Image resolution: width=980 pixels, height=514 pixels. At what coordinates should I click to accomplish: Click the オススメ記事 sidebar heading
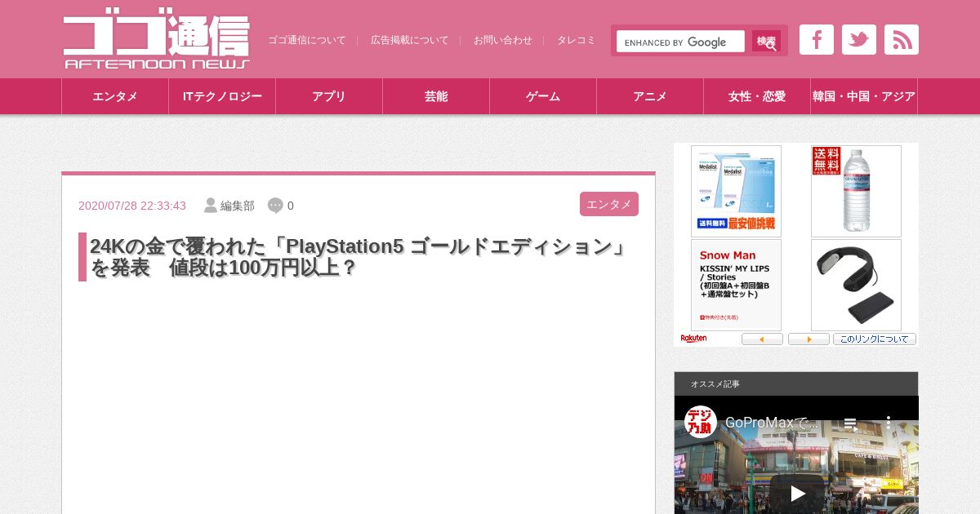pos(715,384)
